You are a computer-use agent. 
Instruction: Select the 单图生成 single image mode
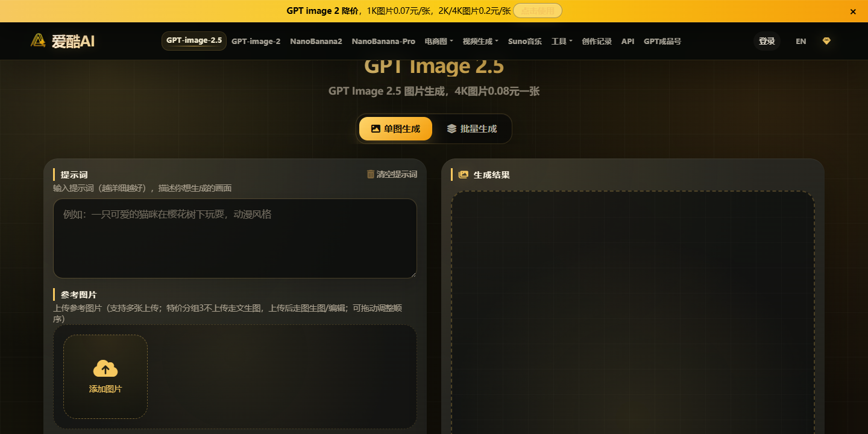pos(395,128)
